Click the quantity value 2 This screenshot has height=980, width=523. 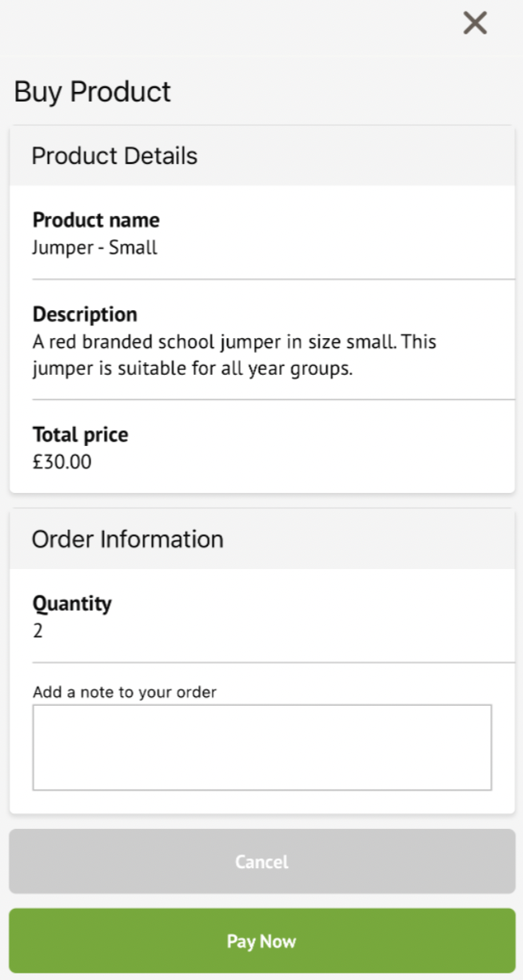click(x=38, y=631)
